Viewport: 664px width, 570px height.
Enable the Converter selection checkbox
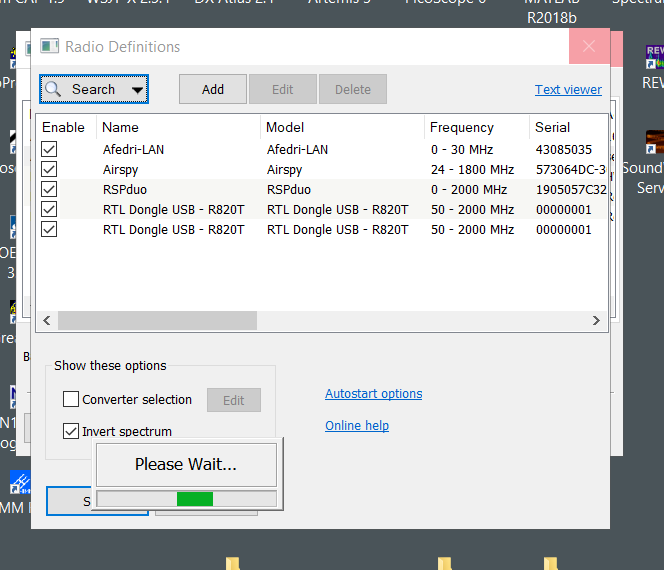point(71,400)
